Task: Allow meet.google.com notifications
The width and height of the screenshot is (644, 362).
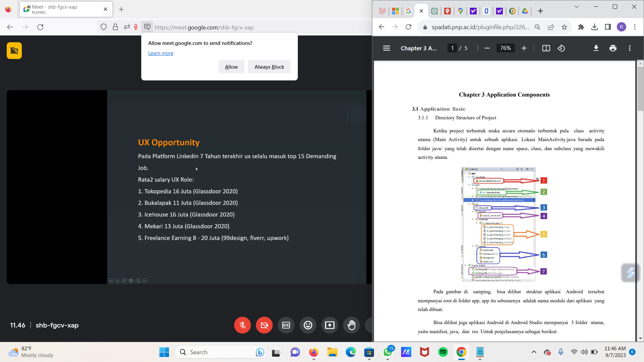Action: 231,67
